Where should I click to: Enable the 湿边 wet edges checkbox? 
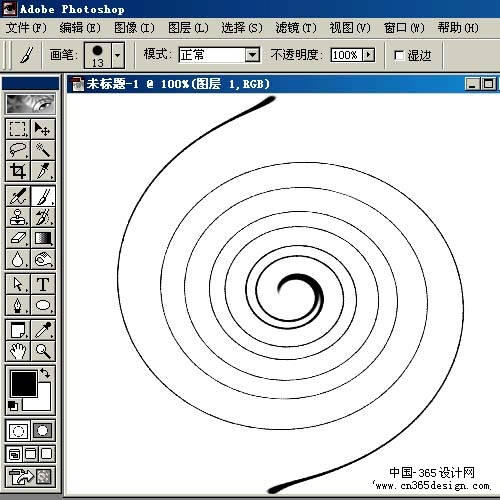point(399,55)
